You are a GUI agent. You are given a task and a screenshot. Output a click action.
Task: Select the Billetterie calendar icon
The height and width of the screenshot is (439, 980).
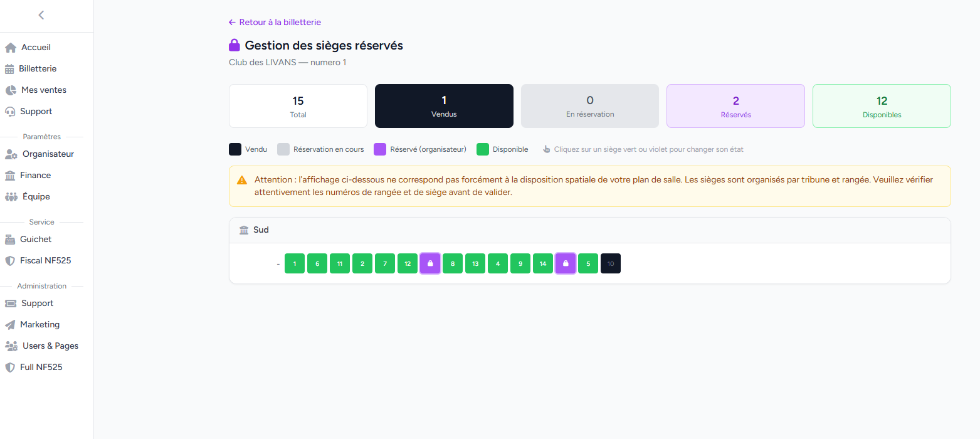[10, 68]
